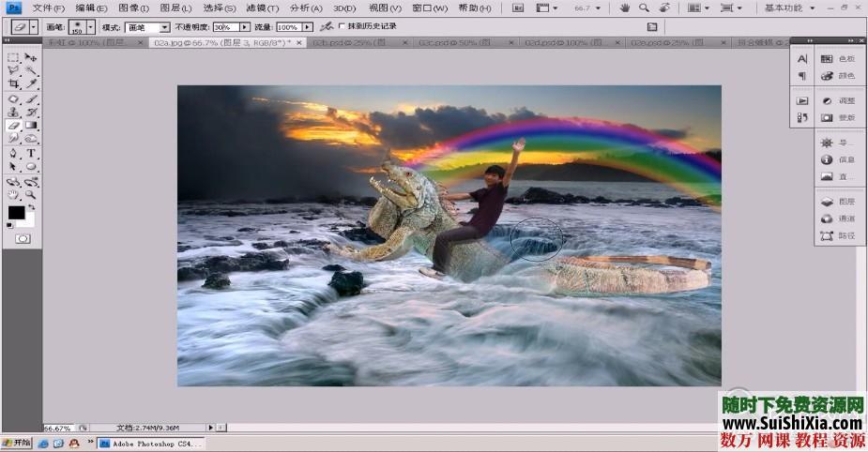The height and width of the screenshot is (452, 868).
Task: Select the Move tool
Action: point(31,58)
